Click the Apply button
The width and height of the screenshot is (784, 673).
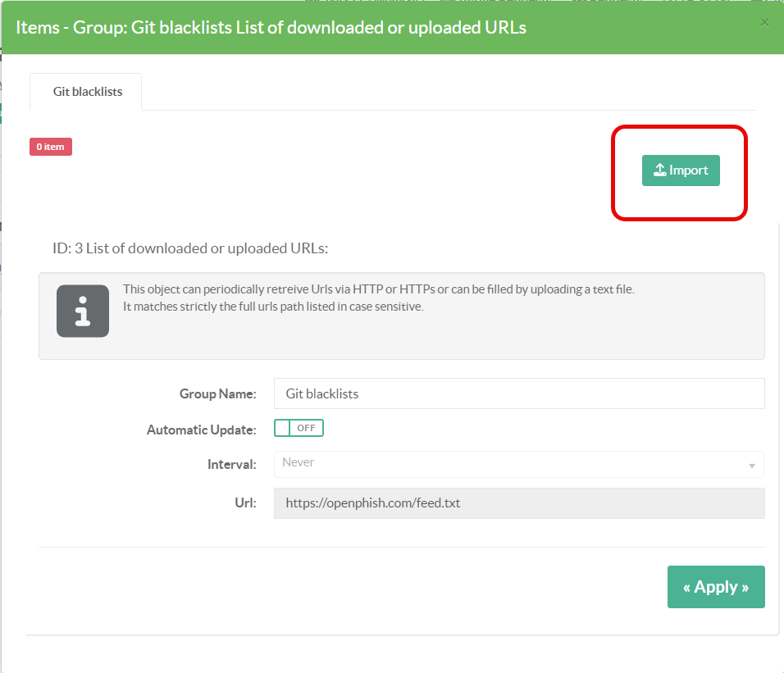point(715,587)
